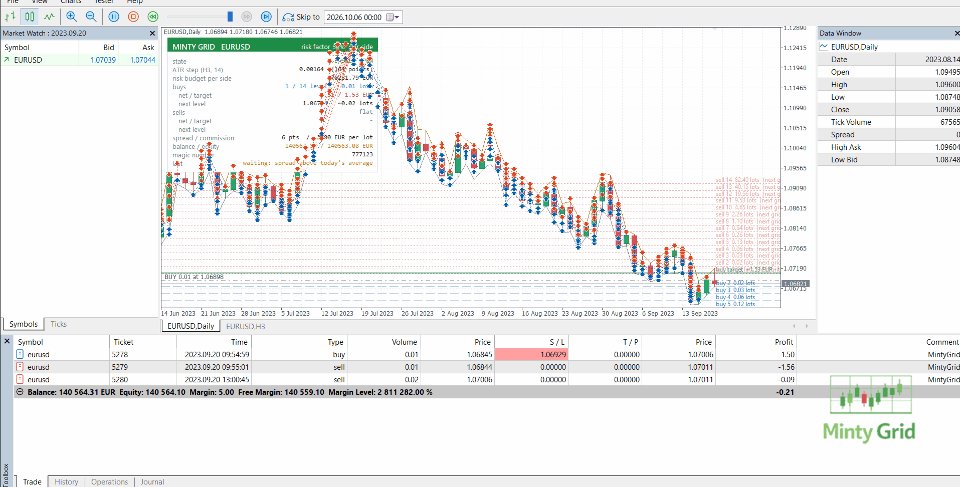Open the Journal tab
The height and width of the screenshot is (487, 960).
[x=152, y=481]
